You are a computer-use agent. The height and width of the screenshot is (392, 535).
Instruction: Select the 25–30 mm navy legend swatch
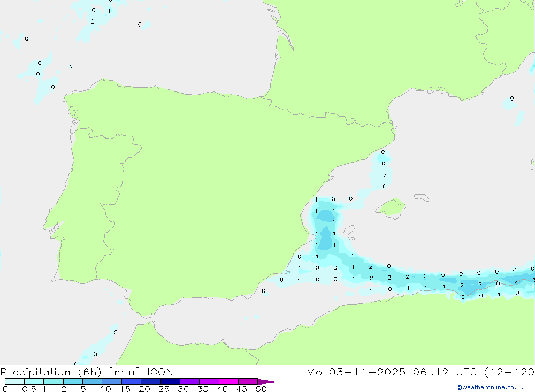point(170,381)
